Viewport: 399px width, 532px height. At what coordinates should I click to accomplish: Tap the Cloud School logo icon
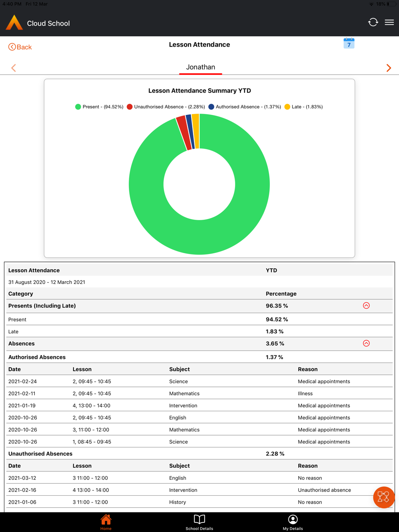tap(14, 23)
